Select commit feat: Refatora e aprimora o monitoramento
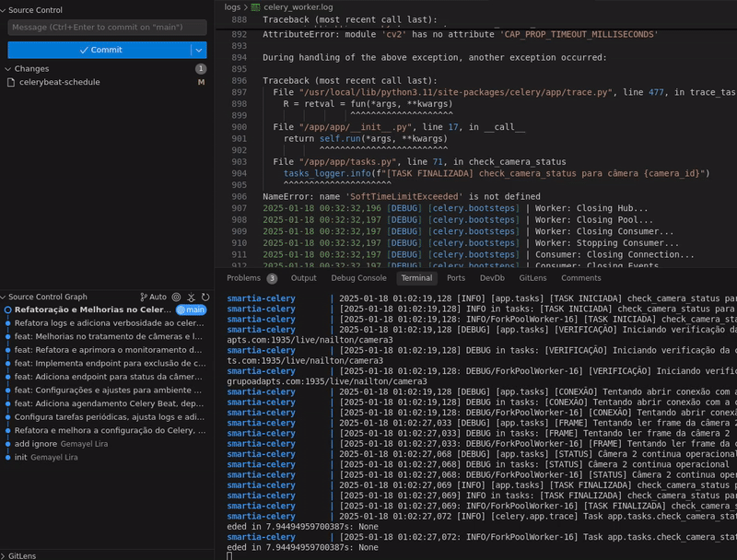737x560 pixels. click(108, 350)
